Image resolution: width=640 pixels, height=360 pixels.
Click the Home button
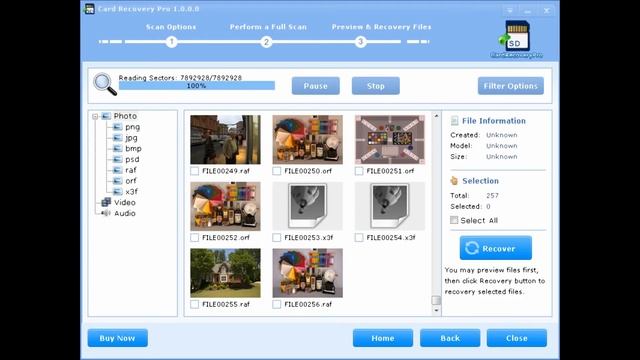(383, 338)
